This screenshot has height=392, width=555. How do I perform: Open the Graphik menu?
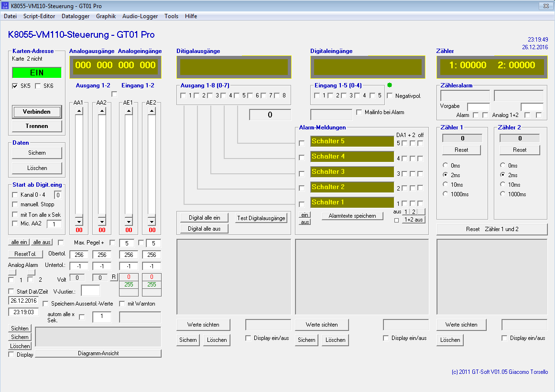106,16
